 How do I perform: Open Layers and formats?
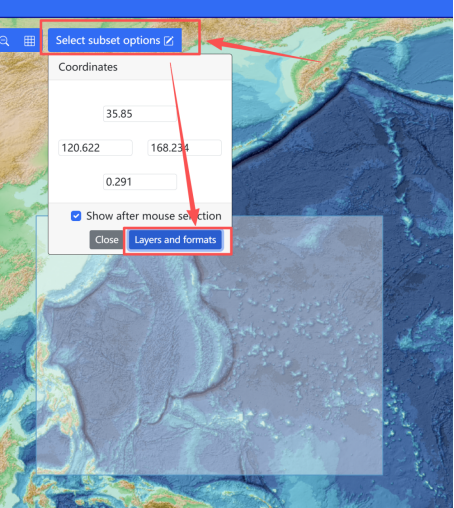click(175, 240)
